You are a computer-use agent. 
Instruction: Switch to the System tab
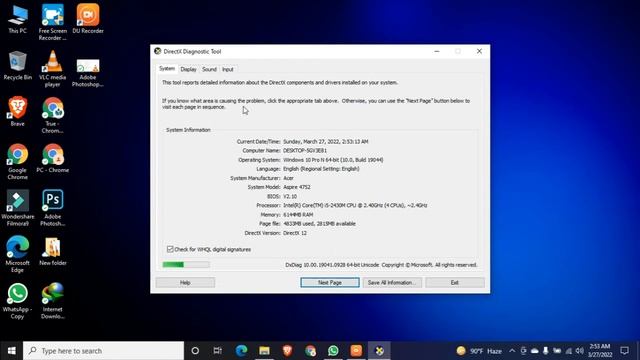[x=167, y=69]
